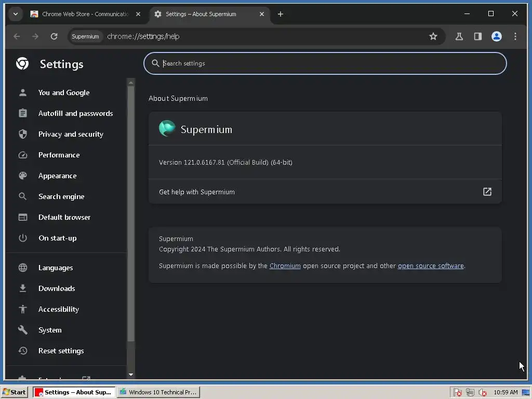Viewport: 532px width, 399px height.
Task: Click the 10:59 AM taskbar clock
Action: tap(506, 393)
